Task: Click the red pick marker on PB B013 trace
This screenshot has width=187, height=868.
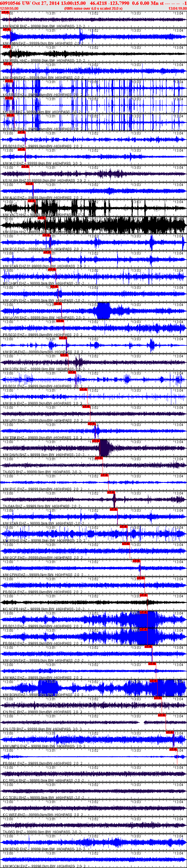Action: (144, 612)
